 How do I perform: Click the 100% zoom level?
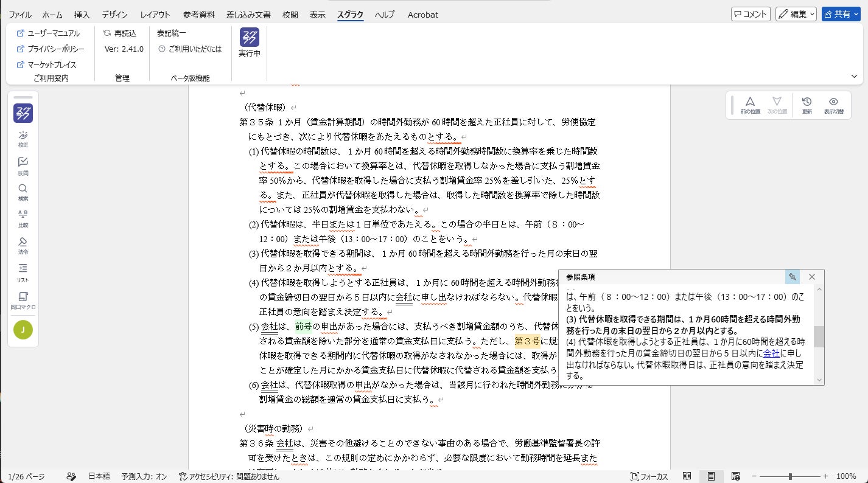pos(846,476)
